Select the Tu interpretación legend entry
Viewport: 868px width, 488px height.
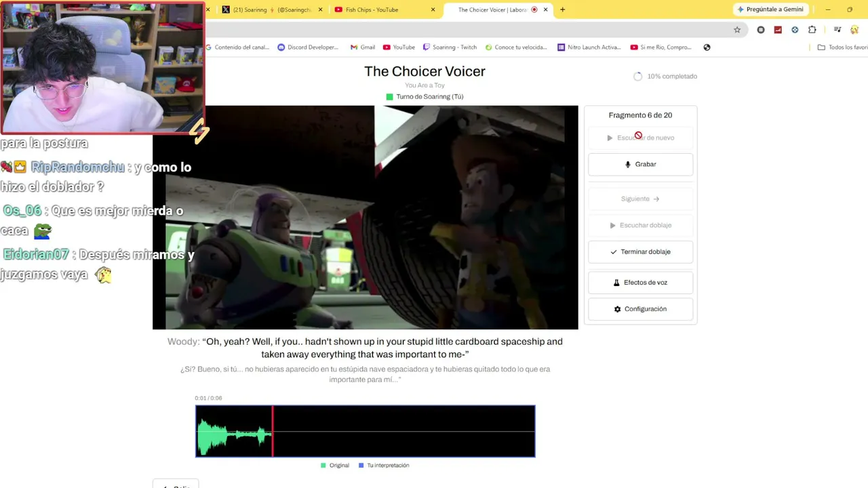[384, 466]
